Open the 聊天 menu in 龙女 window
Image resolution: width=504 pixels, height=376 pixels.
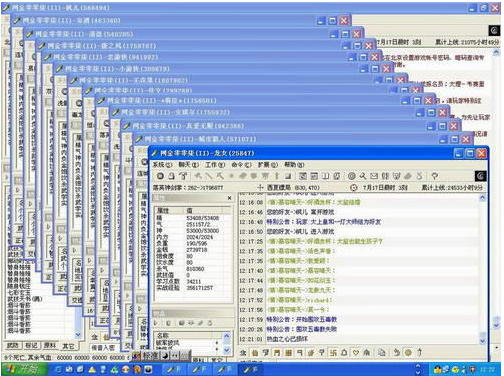[x=188, y=165]
